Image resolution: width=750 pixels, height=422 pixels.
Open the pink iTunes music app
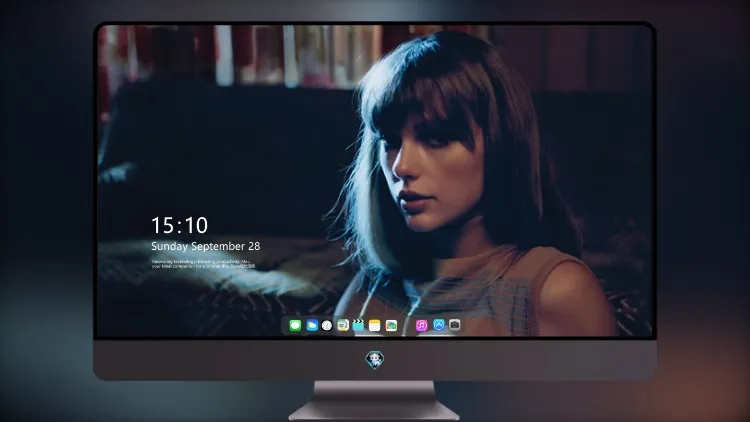pos(421,325)
